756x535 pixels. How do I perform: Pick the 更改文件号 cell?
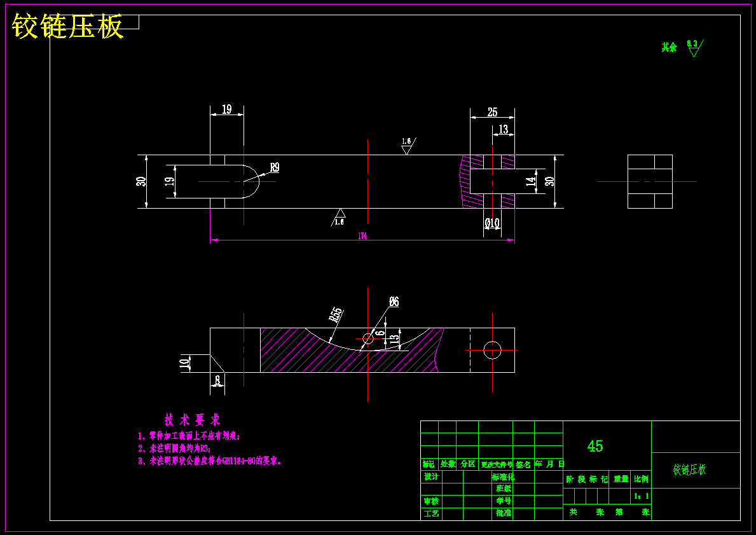click(496, 464)
